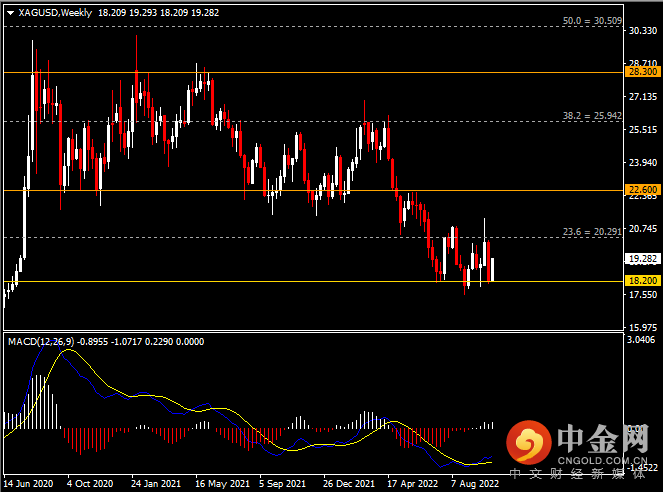The height and width of the screenshot is (492, 663).
Task: Click the 17 Apr 2022 date label
Action: (x=412, y=484)
